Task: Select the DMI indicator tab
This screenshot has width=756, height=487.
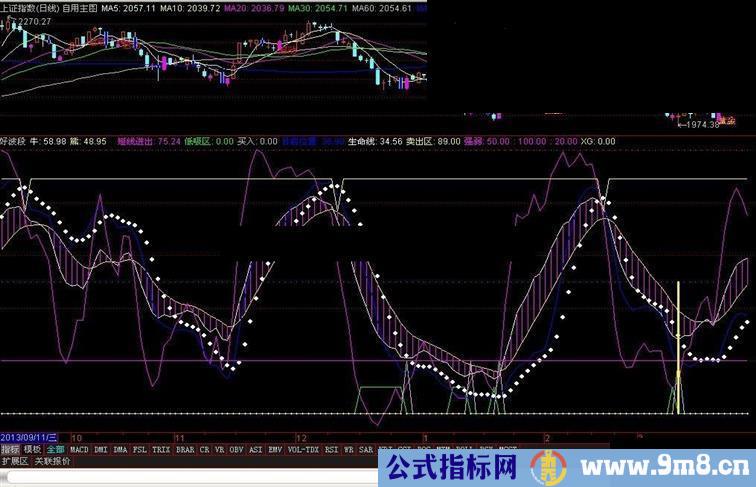Action: point(101,450)
